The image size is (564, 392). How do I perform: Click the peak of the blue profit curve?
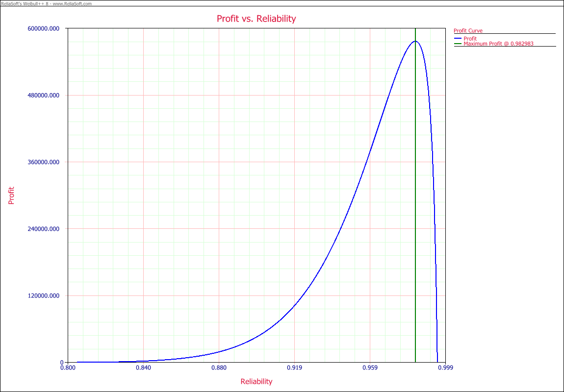coord(415,41)
